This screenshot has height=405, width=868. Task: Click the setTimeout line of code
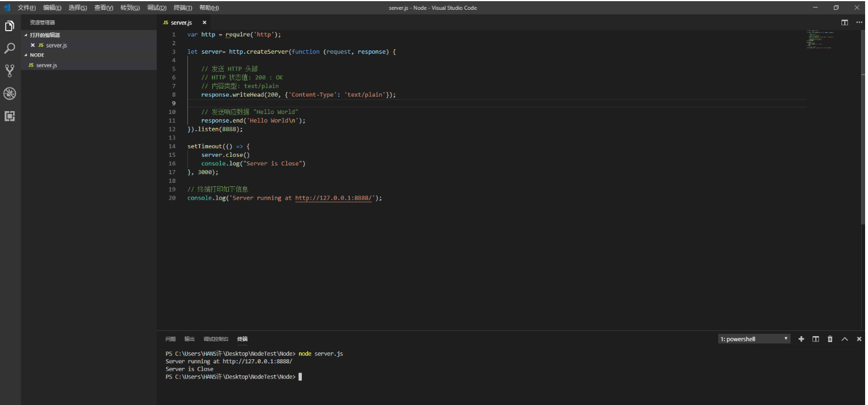click(219, 146)
